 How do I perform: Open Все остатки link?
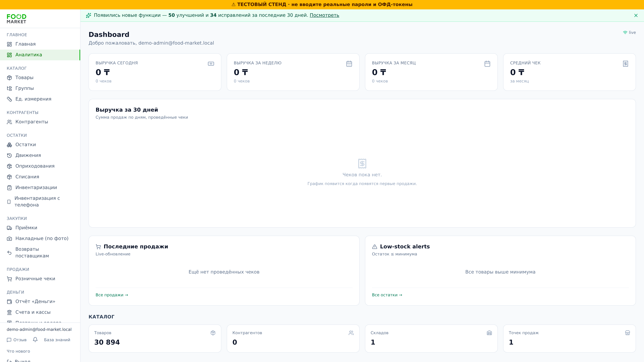click(387, 295)
